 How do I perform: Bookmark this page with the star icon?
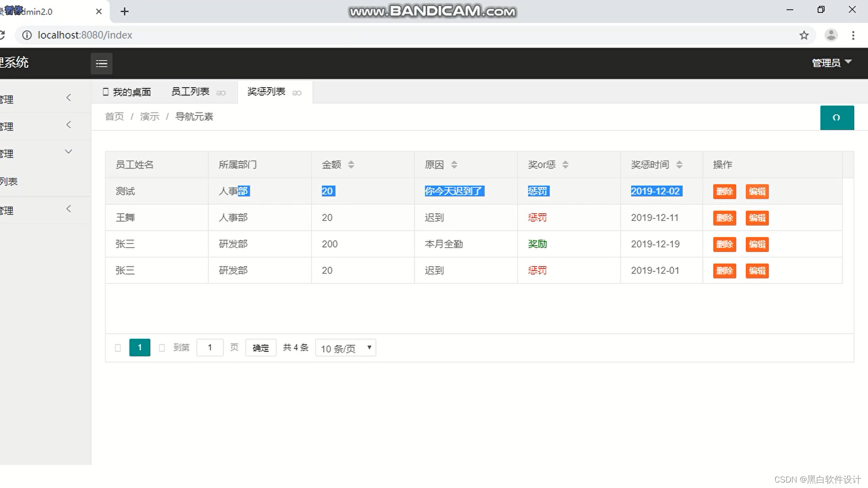tap(804, 35)
